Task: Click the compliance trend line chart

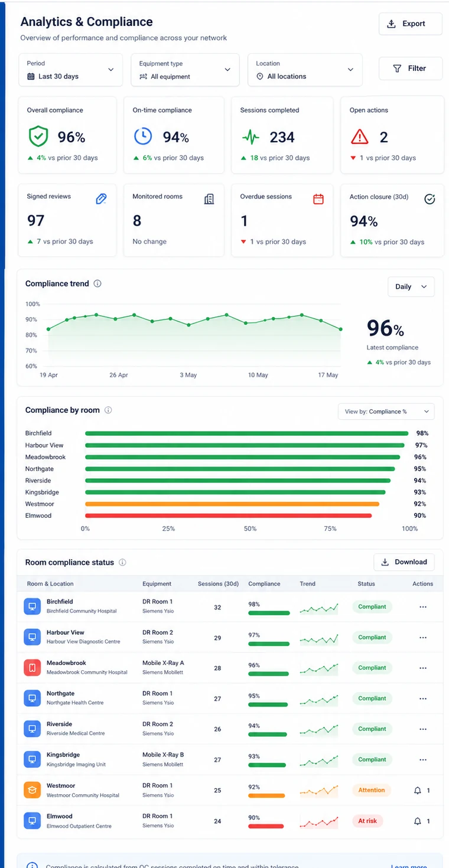Action: 194,335
